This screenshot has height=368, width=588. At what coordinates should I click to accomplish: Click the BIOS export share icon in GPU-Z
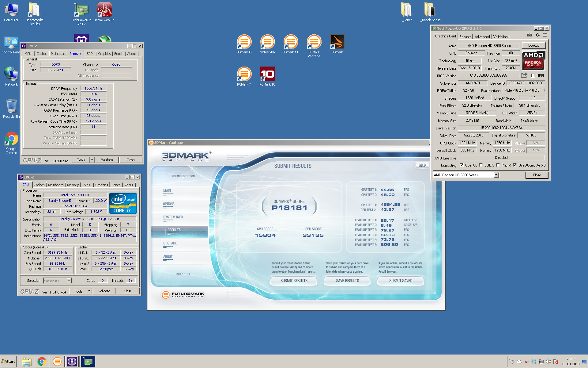pyautogui.click(x=524, y=75)
